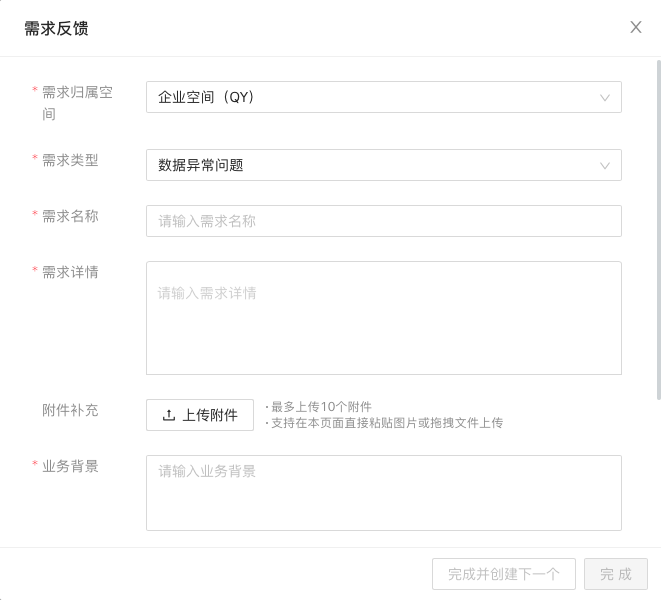Click the 完成 button
661x600 pixels.
(x=616, y=574)
